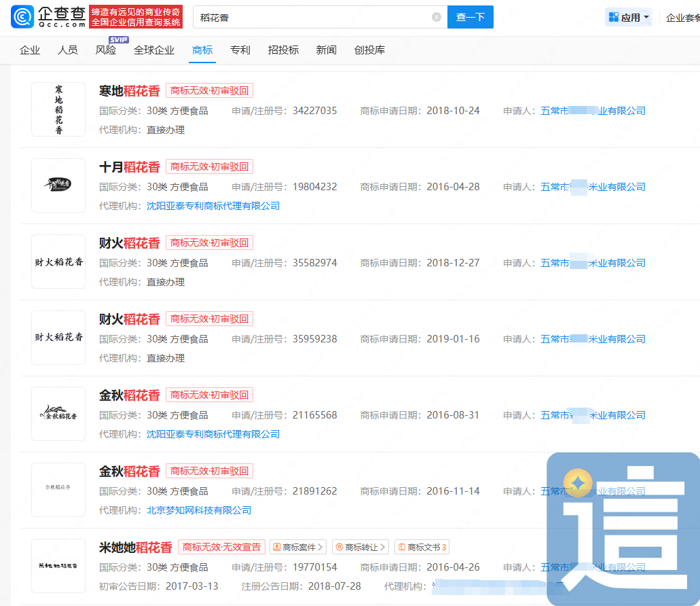
Task: Click 商标无效·初审驳回 tag of 十月稻花香
Action: click(209, 166)
